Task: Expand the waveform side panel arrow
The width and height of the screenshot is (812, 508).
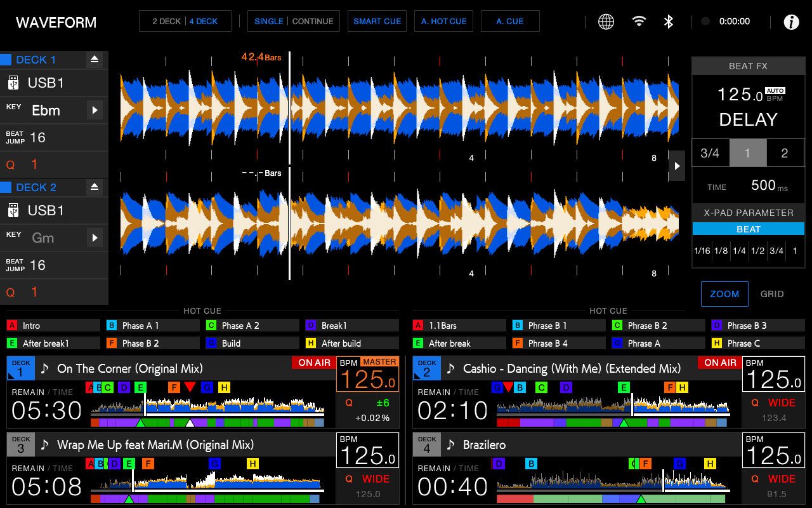Action: tap(676, 165)
